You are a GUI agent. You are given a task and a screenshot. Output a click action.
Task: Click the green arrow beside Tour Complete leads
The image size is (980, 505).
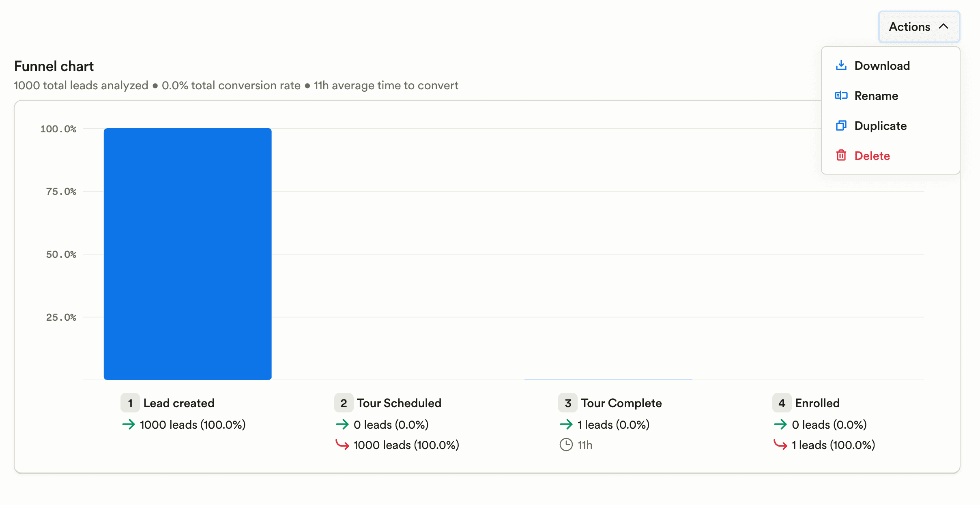point(566,425)
